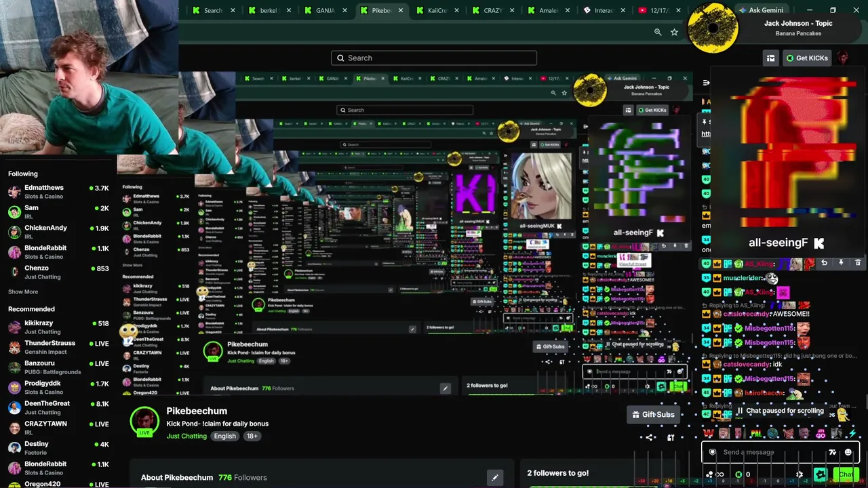Click the reply arrow on the highlighted chat message
The height and width of the screenshot is (488, 868).
[x=824, y=263]
